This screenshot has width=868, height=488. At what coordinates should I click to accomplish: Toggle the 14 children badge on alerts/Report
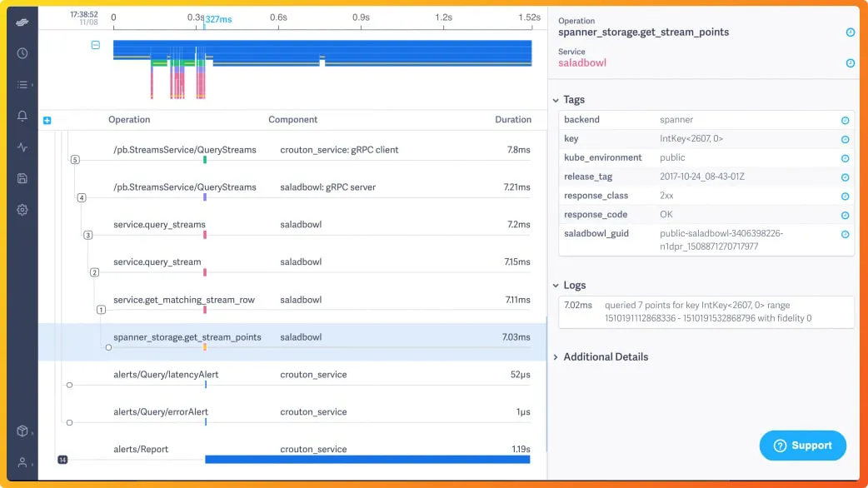(x=62, y=460)
